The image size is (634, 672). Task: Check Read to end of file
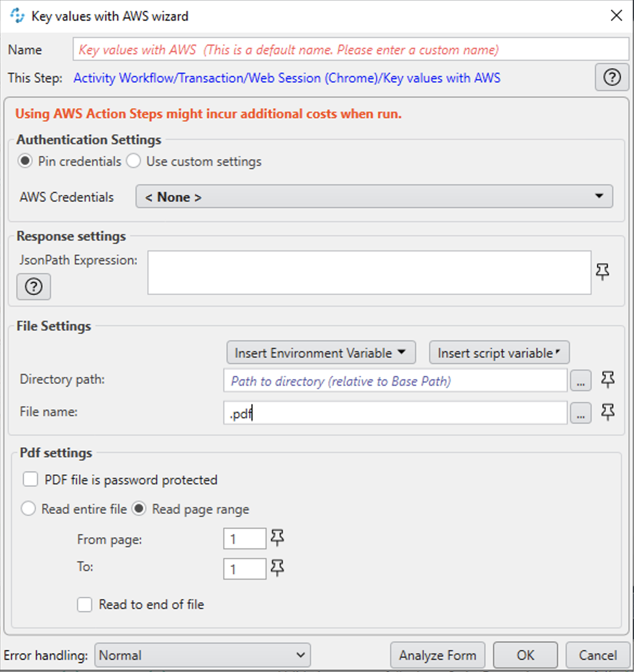click(85, 604)
